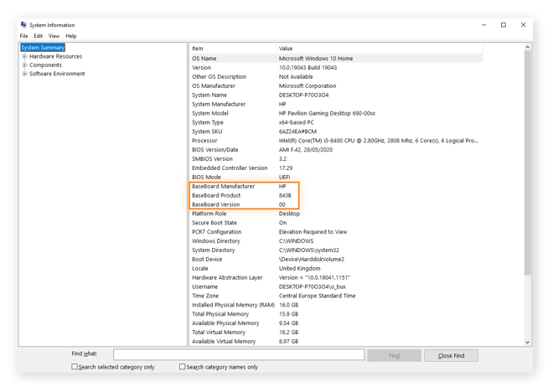Select the Time Zone row
The height and width of the screenshot is (392, 553).
pos(337,297)
